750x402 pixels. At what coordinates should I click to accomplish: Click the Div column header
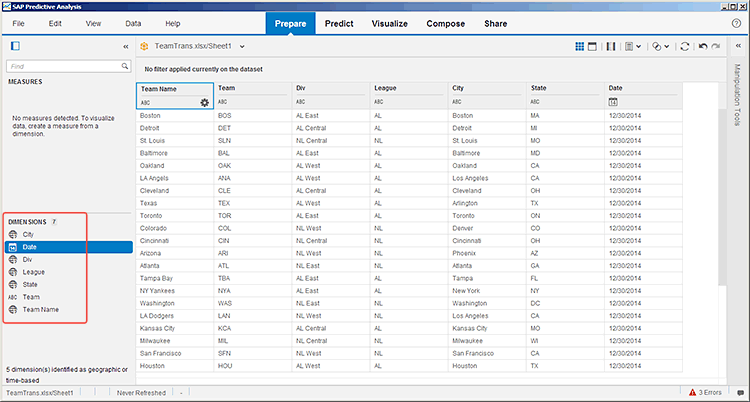coord(331,96)
